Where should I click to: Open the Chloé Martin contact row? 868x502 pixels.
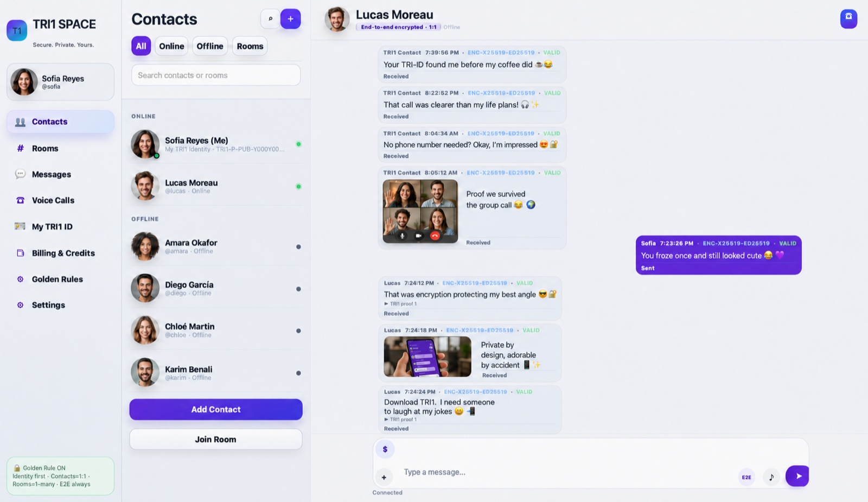pos(216,331)
